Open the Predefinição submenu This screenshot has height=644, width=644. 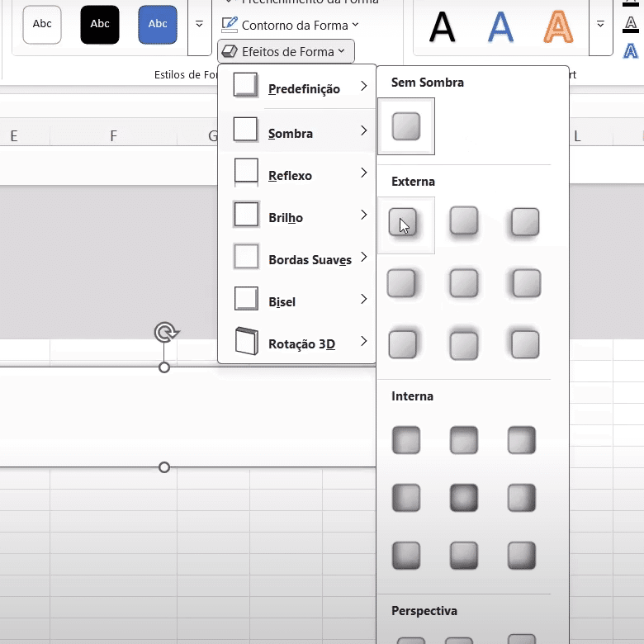(x=297, y=87)
